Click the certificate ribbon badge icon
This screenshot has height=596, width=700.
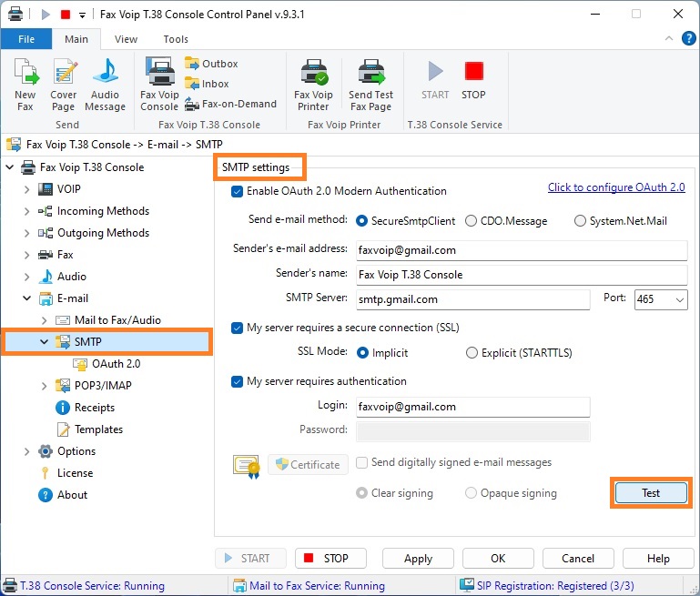(247, 467)
